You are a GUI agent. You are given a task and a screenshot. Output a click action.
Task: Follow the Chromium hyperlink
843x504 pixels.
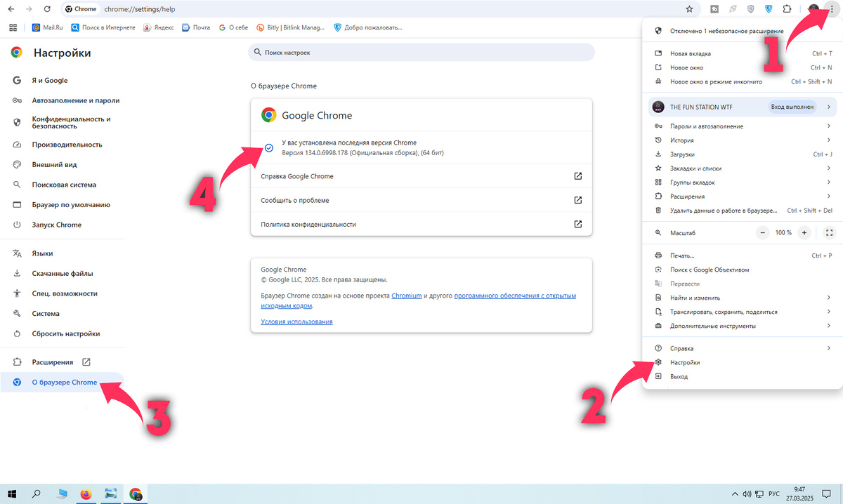tap(407, 296)
